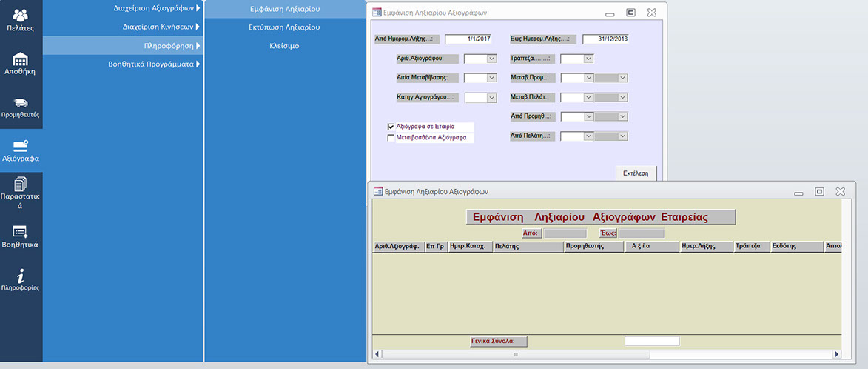The height and width of the screenshot is (369, 868).
Task: Click form icon in upper window title bar
Action: click(376, 13)
